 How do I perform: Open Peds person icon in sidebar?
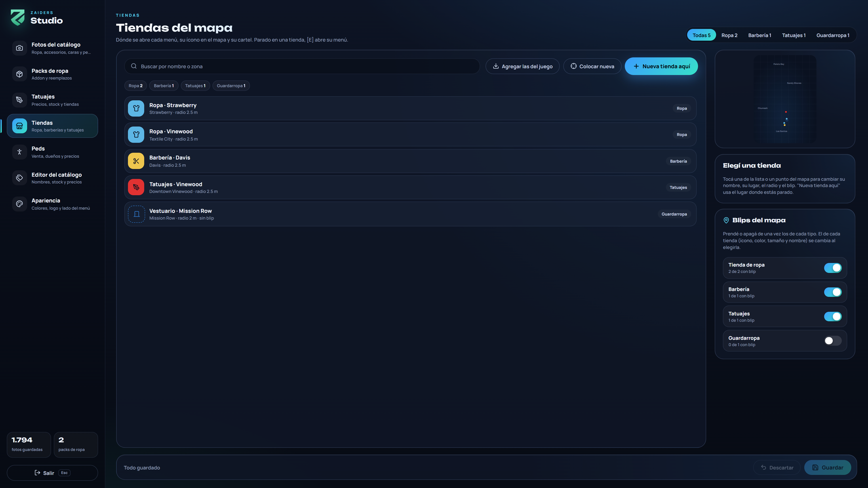19,152
